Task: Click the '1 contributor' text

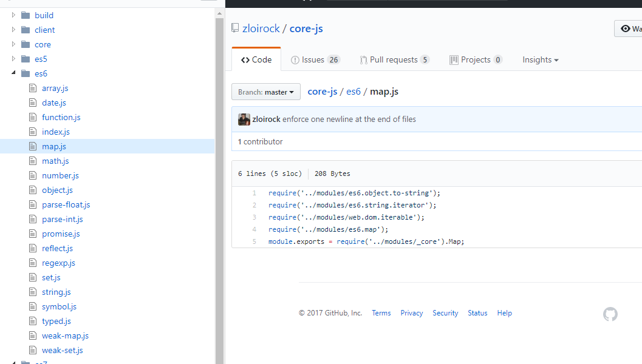Action: point(261,141)
